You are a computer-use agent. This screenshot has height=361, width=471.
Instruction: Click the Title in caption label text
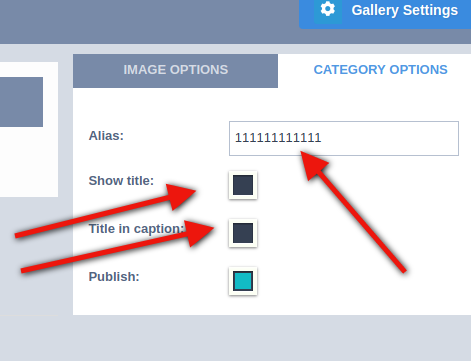click(136, 229)
